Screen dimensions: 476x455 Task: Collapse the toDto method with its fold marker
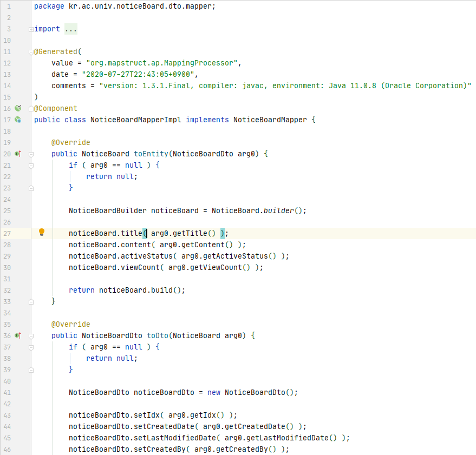31,335
